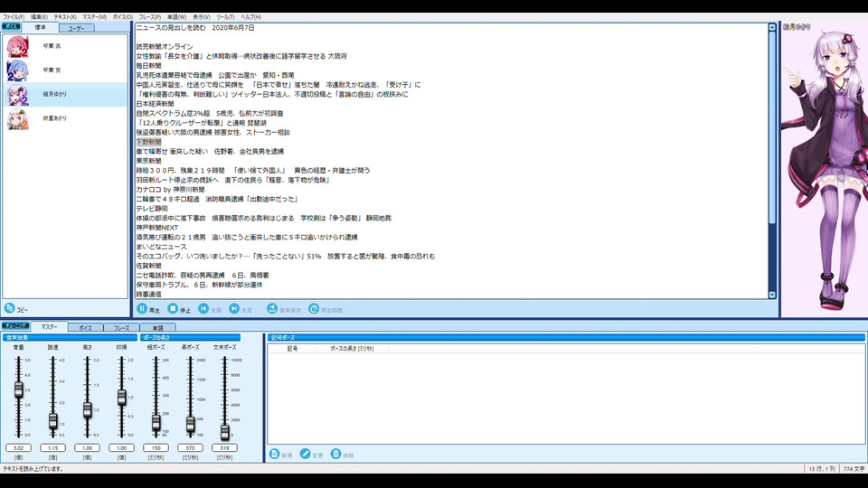Click the まいどなニュース line
This screenshot has width=868, height=488.
(x=161, y=247)
